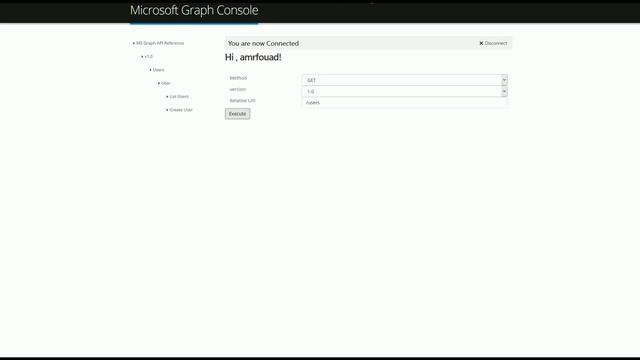The width and height of the screenshot is (640, 360).
Task: Open the Method dropdown showing GET
Action: point(404,80)
